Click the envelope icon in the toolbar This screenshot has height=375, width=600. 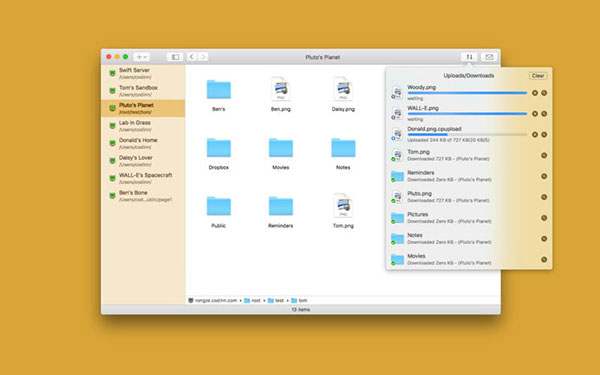pos(489,57)
